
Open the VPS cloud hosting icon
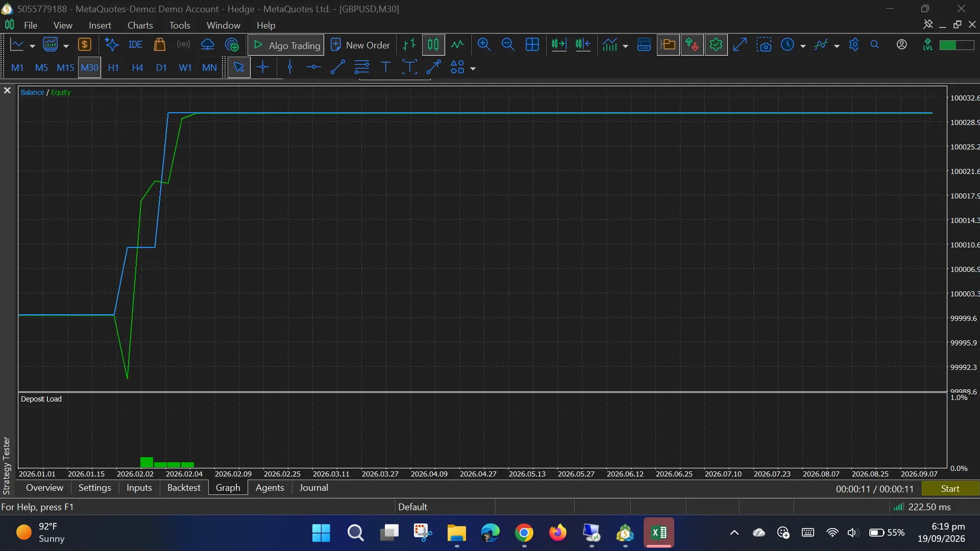tap(207, 45)
